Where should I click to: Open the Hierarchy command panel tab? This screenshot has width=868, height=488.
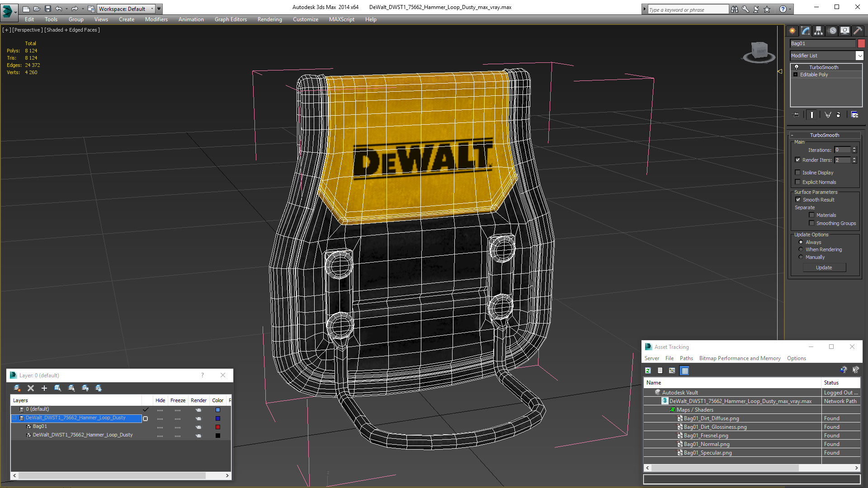pyautogui.click(x=819, y=31)
